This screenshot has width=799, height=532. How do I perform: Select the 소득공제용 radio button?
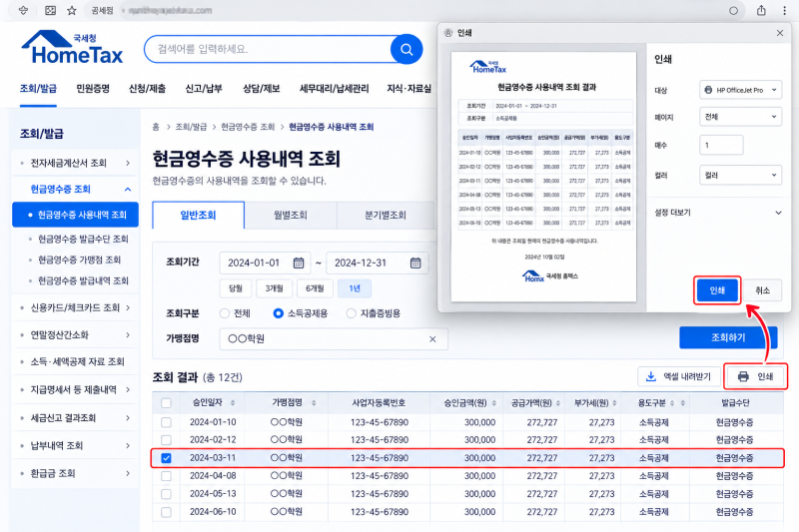coord(279,313)
